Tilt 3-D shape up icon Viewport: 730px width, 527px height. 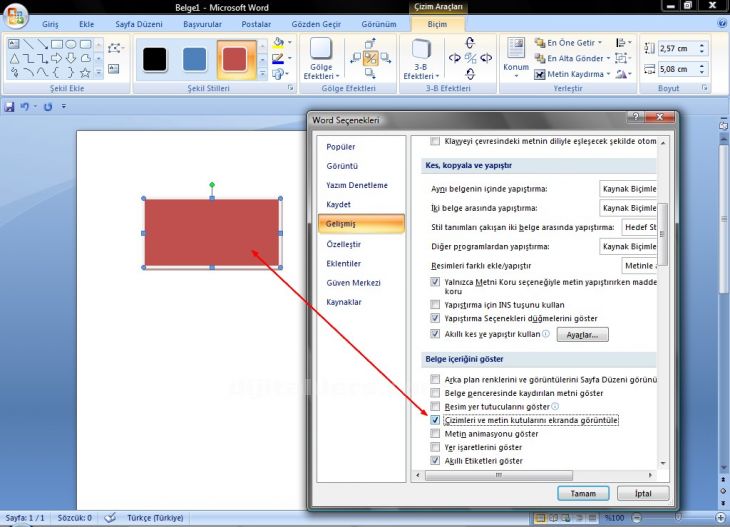tap(470, 43)
